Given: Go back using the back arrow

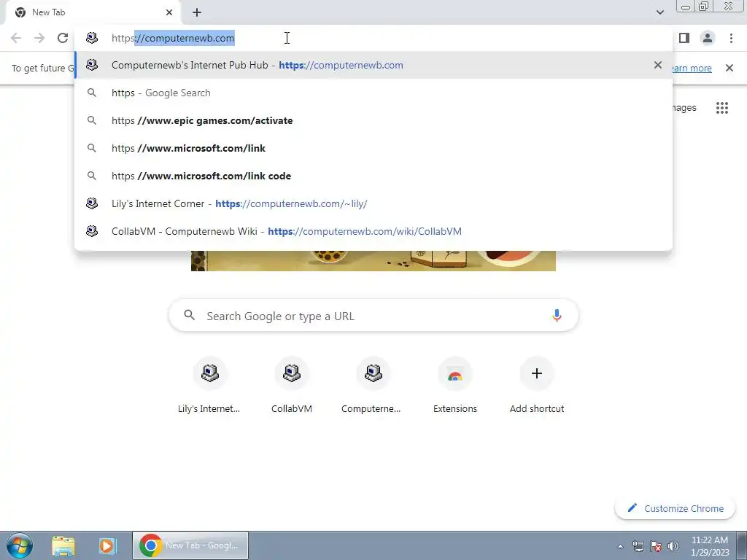Looking at the screenshot, I should pos(16,38).
